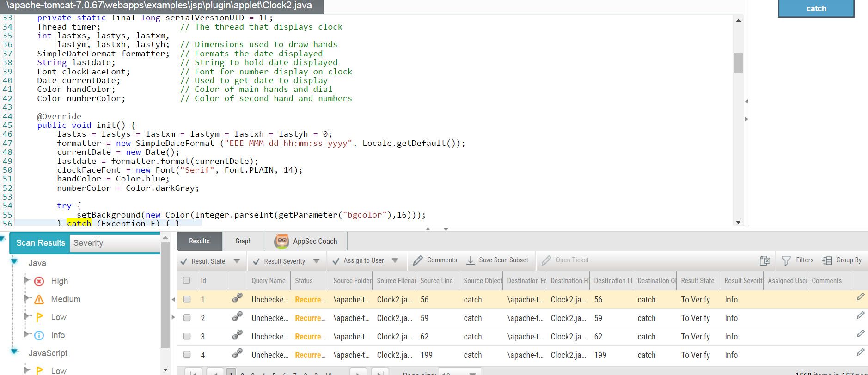Click the Group By icon
Viewport: 868px width, 375px height.
click(x=827, y=261)
